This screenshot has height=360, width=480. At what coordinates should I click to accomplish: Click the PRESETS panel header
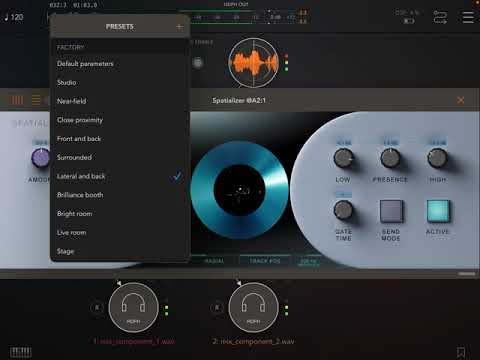(x=120, y=27)
